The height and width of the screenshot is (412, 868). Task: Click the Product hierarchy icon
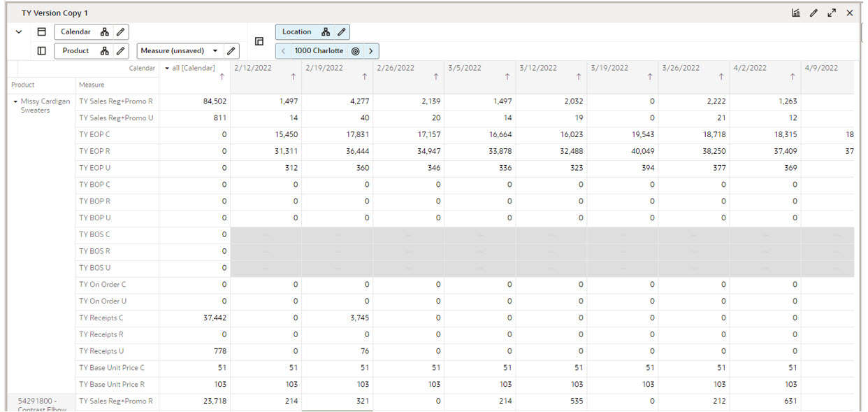click(104, 51)
